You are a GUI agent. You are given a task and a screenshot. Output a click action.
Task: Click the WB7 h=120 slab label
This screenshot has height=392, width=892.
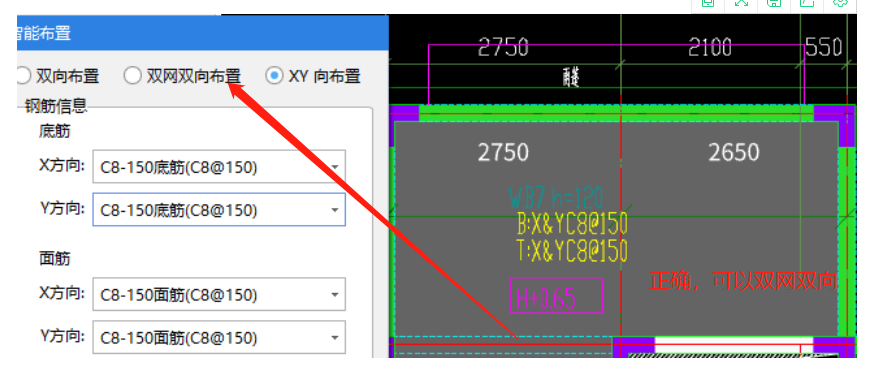tap(556, 197)
